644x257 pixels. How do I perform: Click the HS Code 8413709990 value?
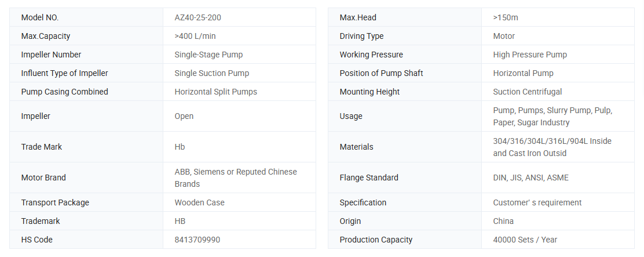[x=197, y=240]
